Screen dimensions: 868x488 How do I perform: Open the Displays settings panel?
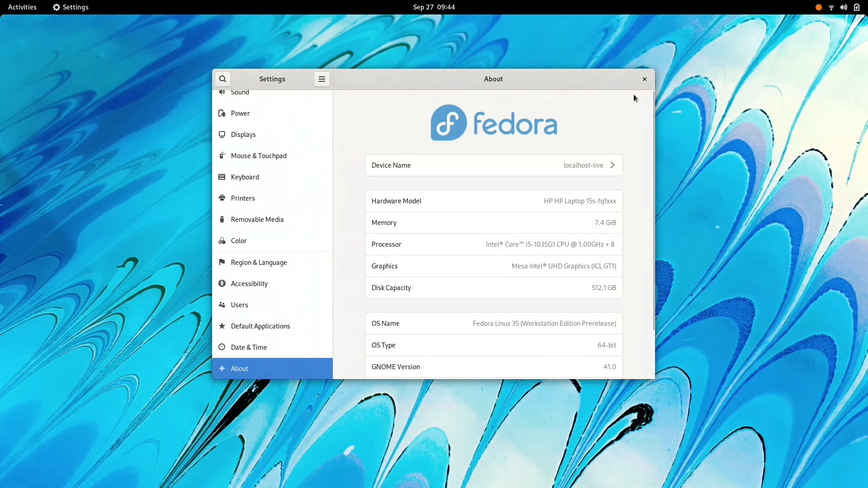click(x=272, y=134)
